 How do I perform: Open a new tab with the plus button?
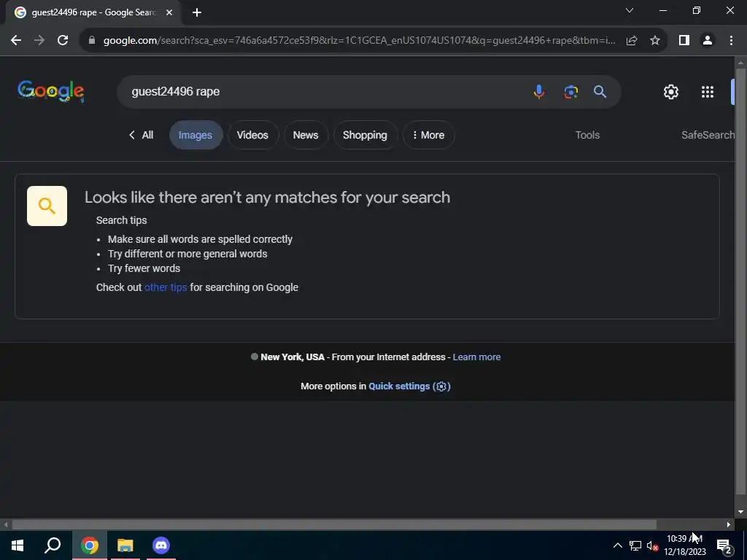point(197,12)
